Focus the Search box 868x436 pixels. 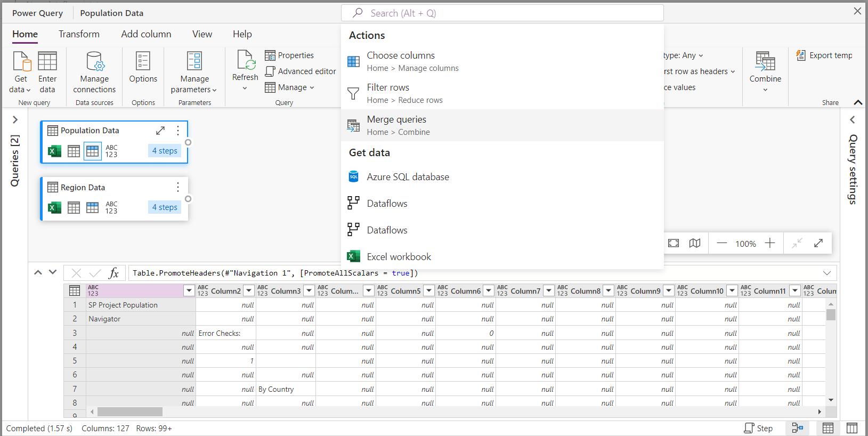click(x=502, y=13)
